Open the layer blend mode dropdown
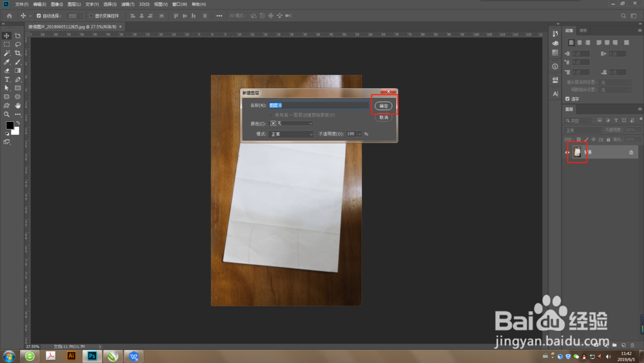 [x=583, y=130]
